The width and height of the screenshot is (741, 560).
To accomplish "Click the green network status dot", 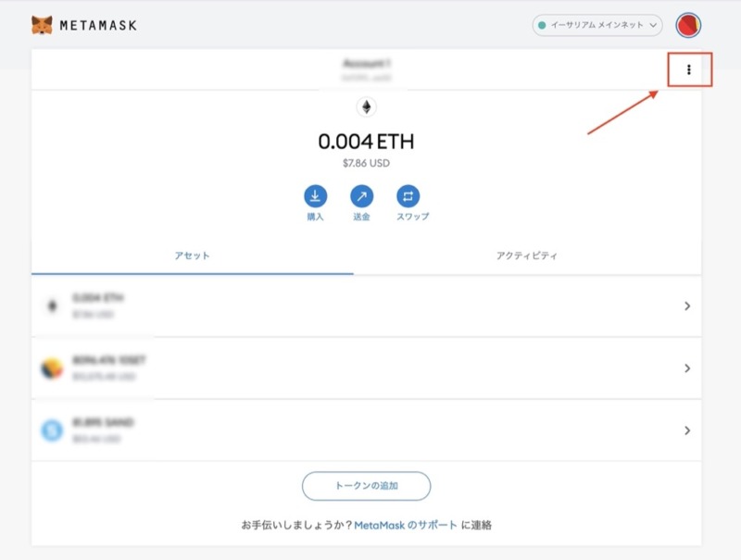I will [542, 25].
